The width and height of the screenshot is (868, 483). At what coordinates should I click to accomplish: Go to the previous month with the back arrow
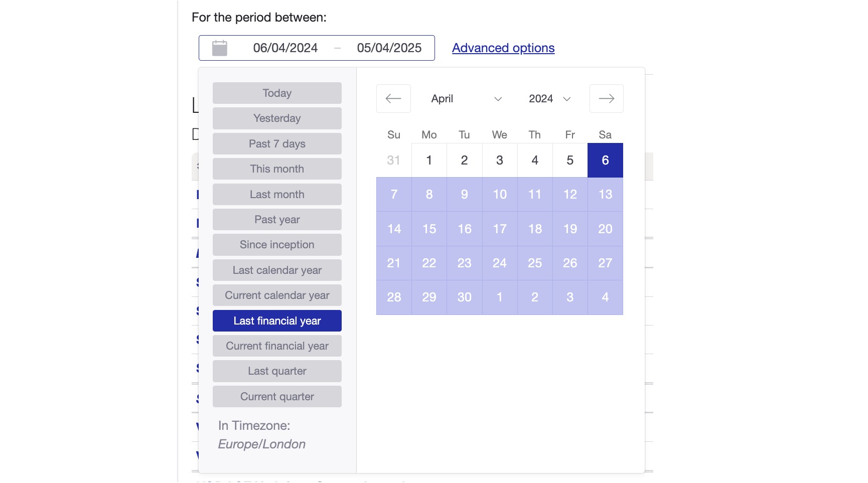click(x=393, y=98)
